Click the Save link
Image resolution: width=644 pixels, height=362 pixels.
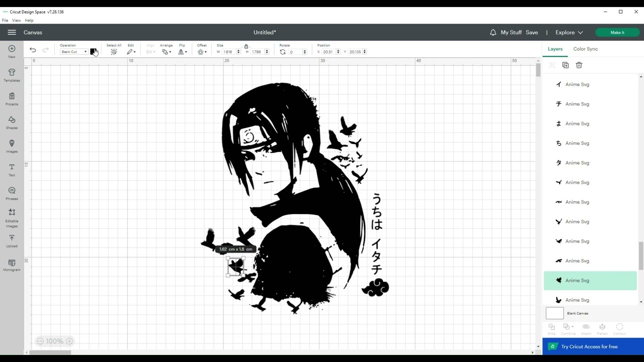pos(532,32)
